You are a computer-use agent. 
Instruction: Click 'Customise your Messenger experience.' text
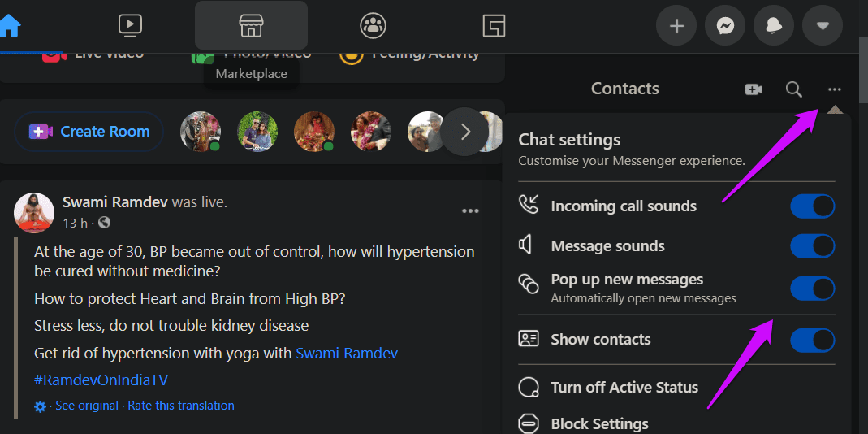click(x=632, y=161)
